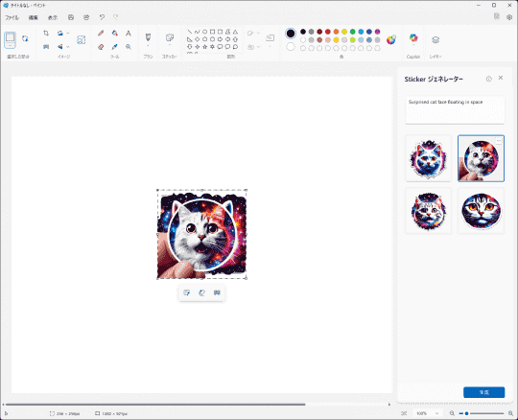Screen dimensions: 518x420
Task: Select the Eraser tool
Action: point(101,47)
